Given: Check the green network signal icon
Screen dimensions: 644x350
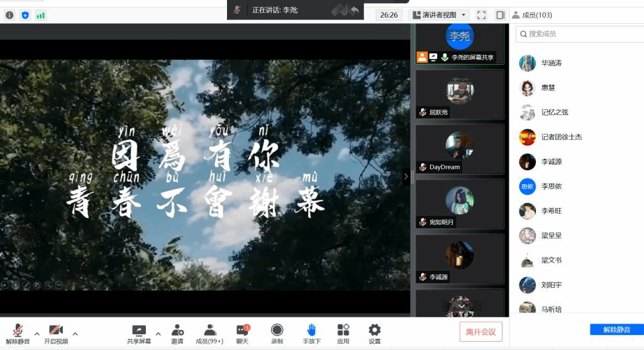Looking at the screenshot, I should [41, 15].
